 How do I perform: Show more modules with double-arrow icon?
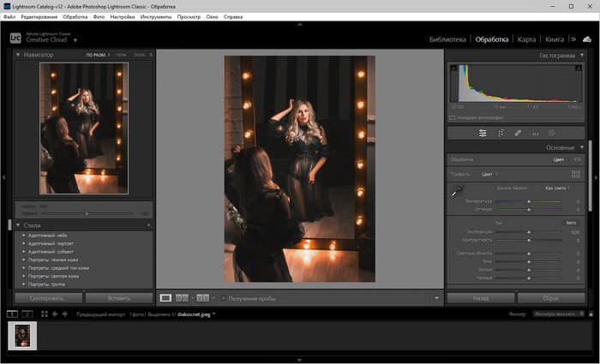[x=573, y=39]
